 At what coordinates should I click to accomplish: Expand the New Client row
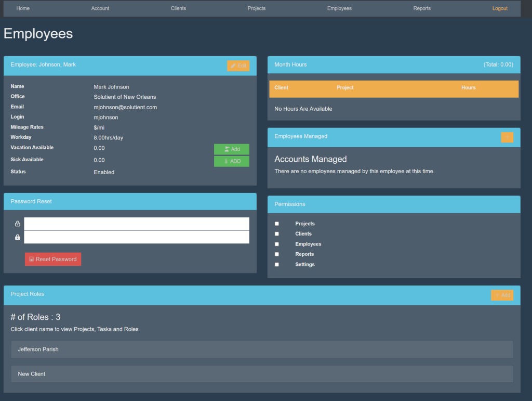click(x=261, y=374)
